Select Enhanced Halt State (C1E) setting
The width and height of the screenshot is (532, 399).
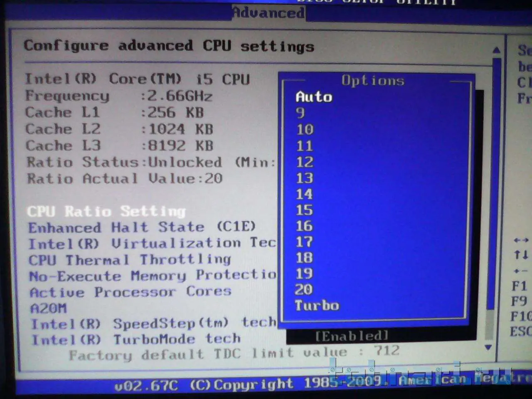pos(142,227)
